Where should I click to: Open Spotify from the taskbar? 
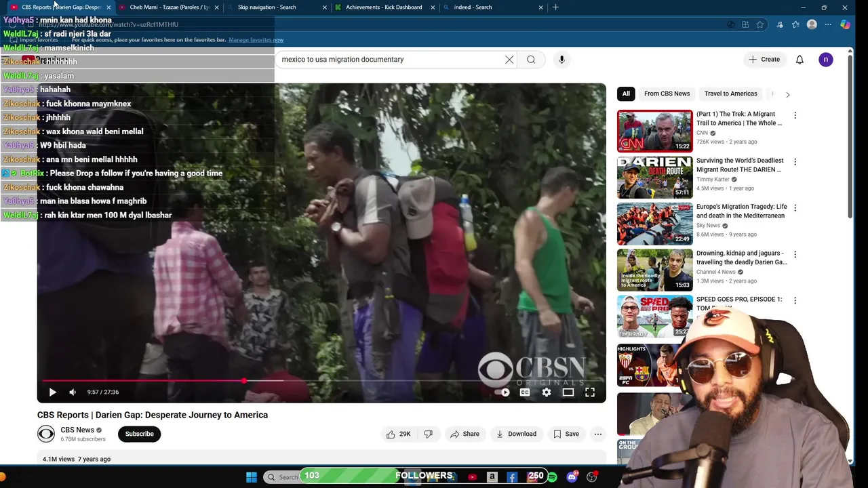[552, 477]
